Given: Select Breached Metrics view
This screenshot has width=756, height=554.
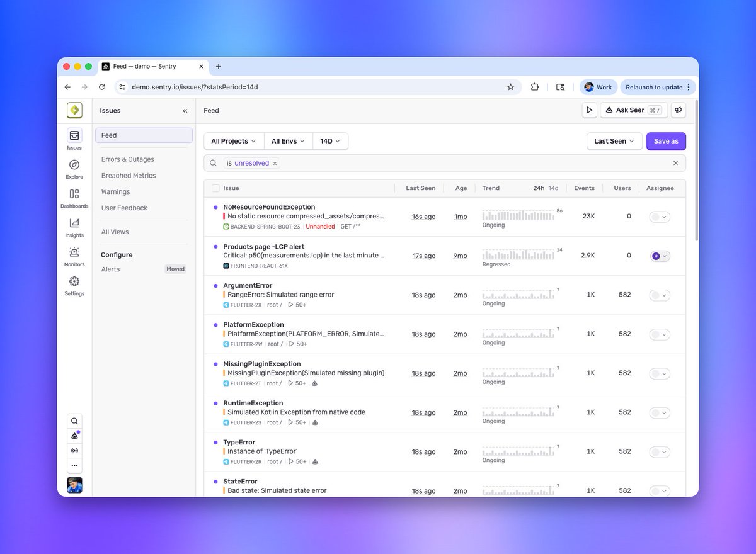Looking at the screenshot, I should 129,176.
